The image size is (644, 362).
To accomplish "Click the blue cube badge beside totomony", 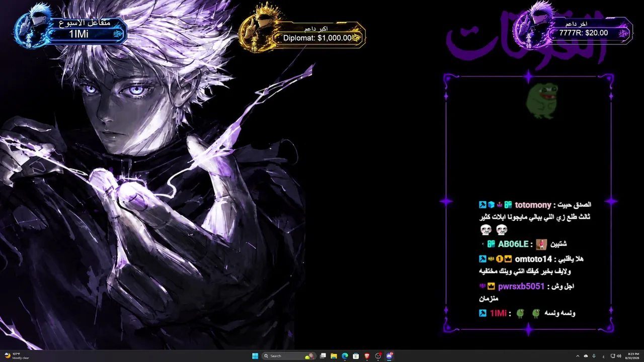I will point(491,205).
